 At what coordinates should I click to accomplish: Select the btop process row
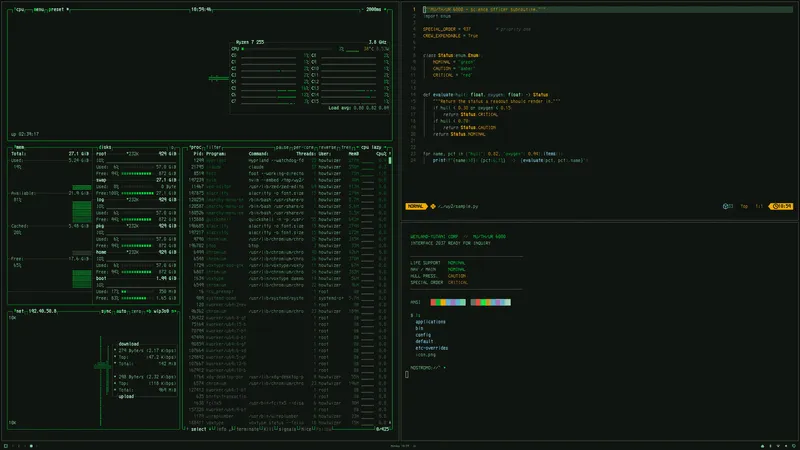(x=289, y=245)
